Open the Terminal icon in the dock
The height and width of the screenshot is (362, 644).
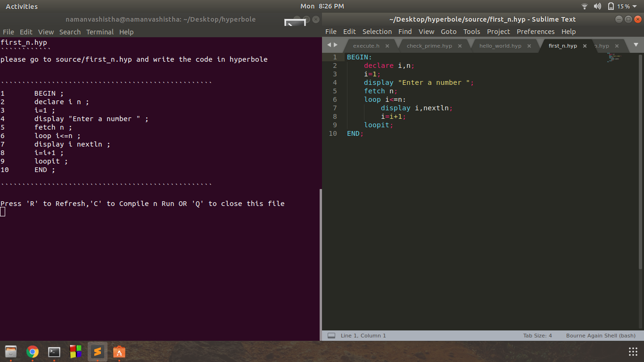click(x=54, y=352)
